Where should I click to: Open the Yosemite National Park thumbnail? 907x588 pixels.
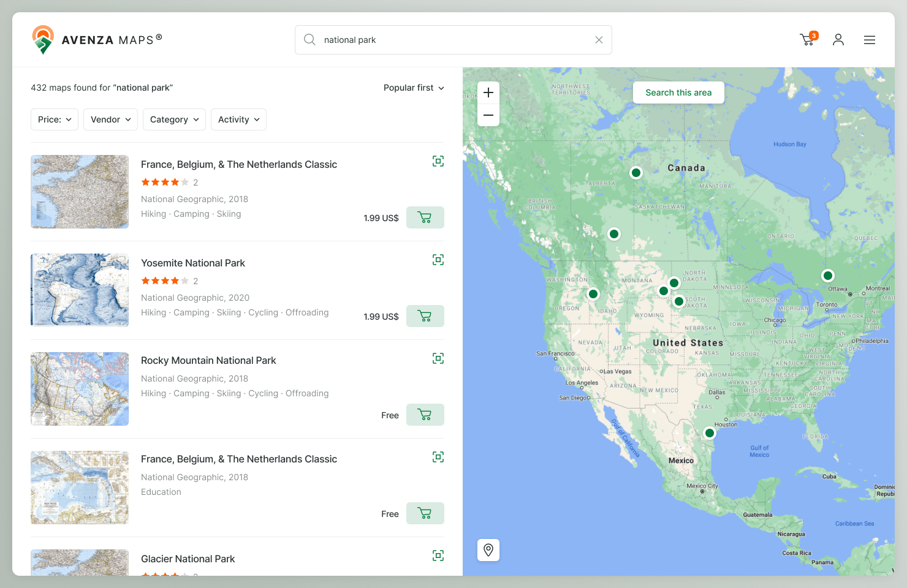(x=80, y=290)
